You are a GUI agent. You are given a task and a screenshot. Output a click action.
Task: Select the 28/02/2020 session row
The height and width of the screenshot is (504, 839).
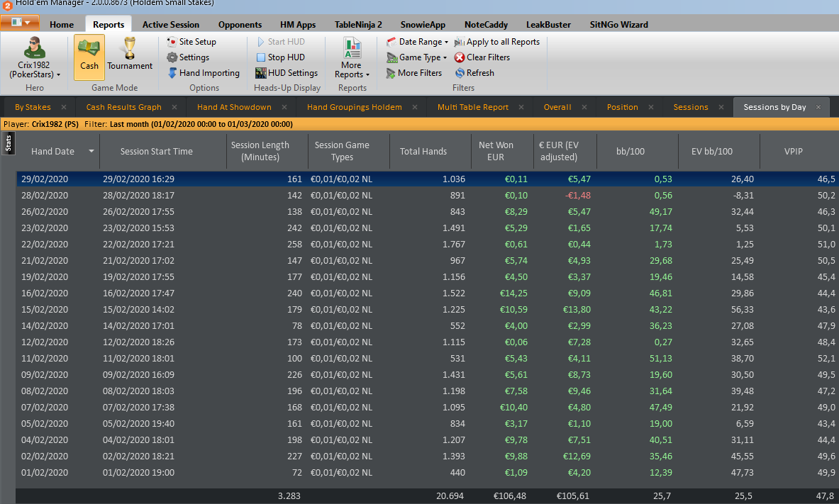click(x=428, y=195)
